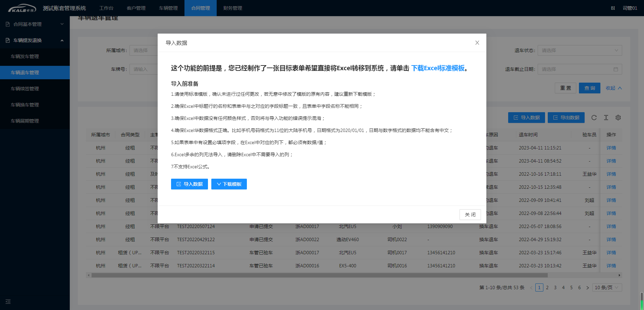Collapse the sidebar using the bottom-left icon
Image resolution: width=644 pixels, height=310 pixels.
coord(8,302)
